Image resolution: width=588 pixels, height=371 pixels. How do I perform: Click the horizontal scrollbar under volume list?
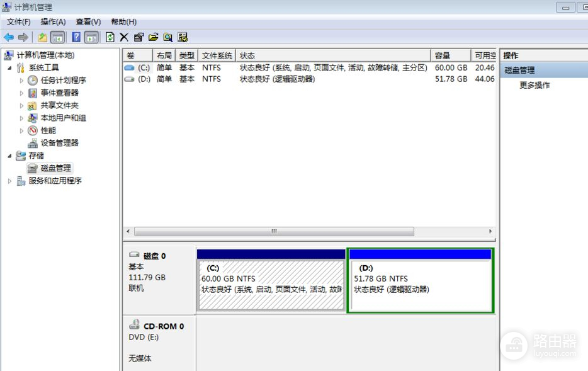tap(274, 231)
